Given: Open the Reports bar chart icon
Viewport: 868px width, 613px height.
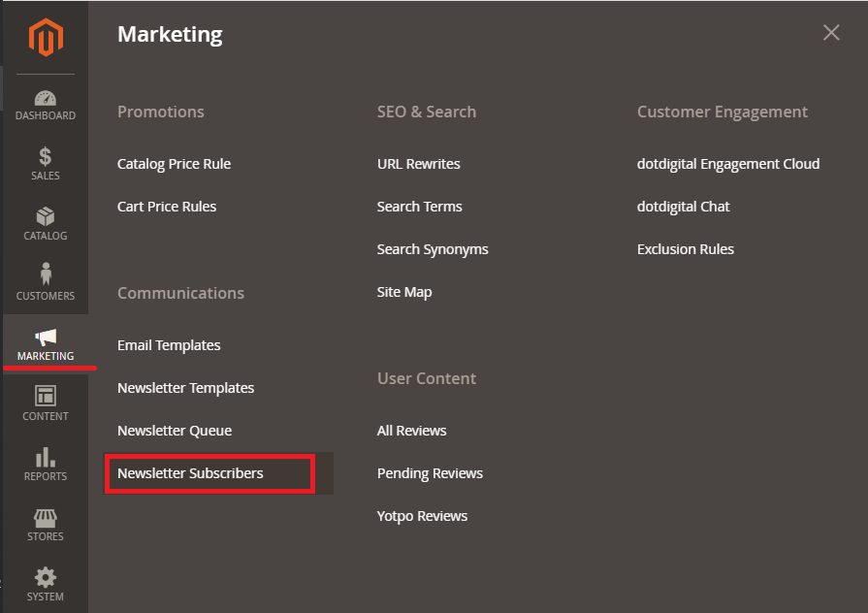Looking at the screenshot, I should (x=46, y=458).
